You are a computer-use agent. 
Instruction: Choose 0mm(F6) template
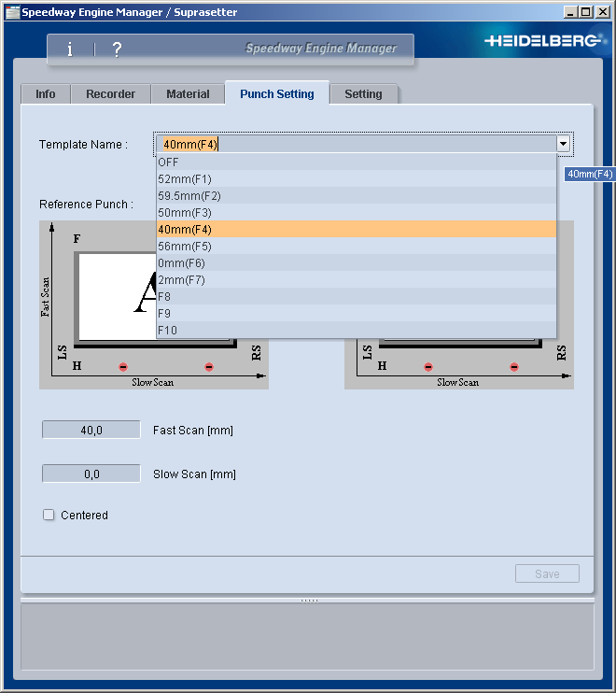point(357,263)
